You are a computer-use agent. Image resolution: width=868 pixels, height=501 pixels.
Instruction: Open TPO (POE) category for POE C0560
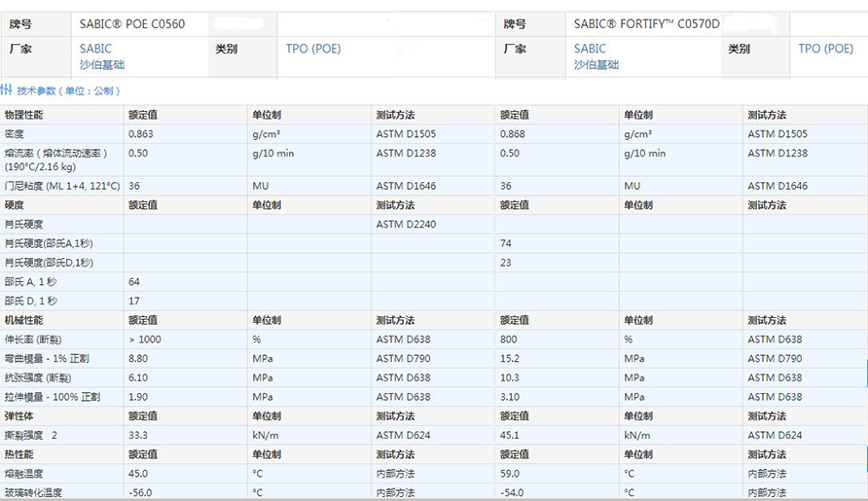tap(313, 49)
